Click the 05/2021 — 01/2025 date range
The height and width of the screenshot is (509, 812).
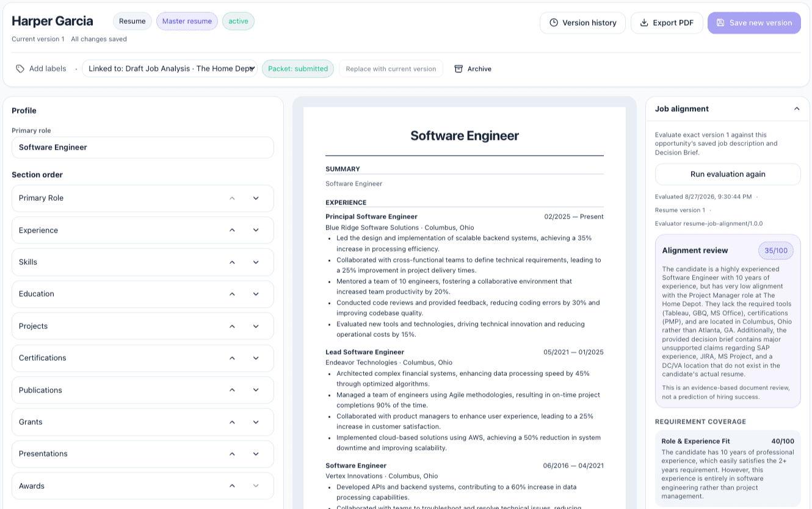tap(573, 352)
